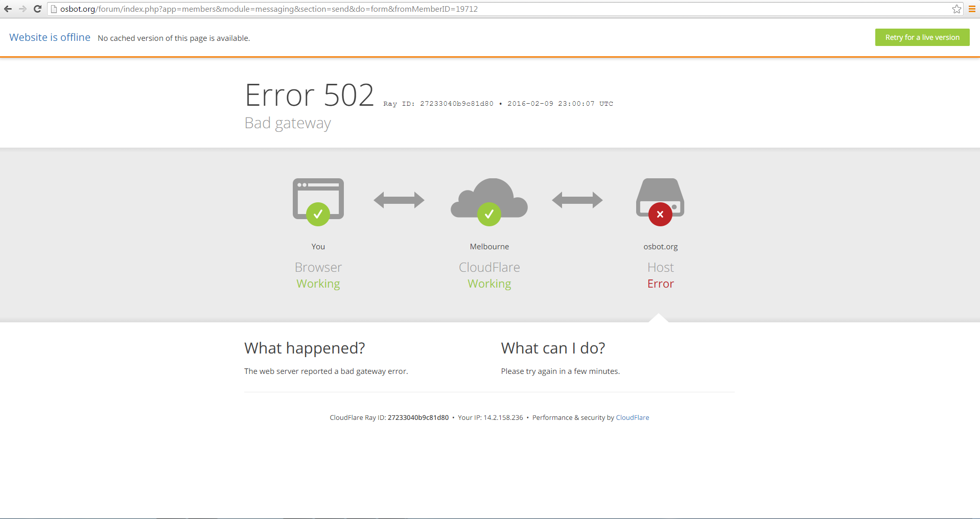Click the browser window status icon
980x519 pixels.
point(318,201)
